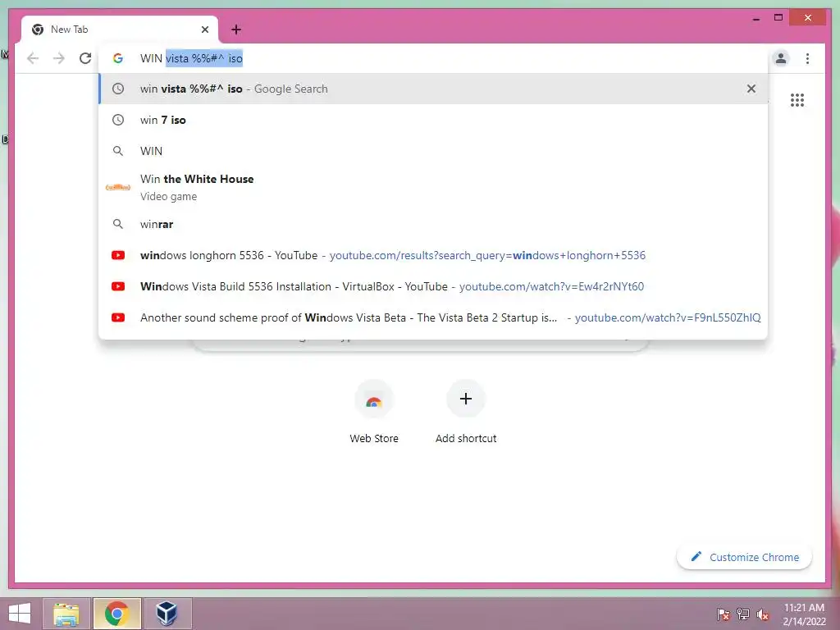840x630 pixels.
Task: Click YouTube icon for Vista Build 5536 Installation
Action: coord(118,286)
